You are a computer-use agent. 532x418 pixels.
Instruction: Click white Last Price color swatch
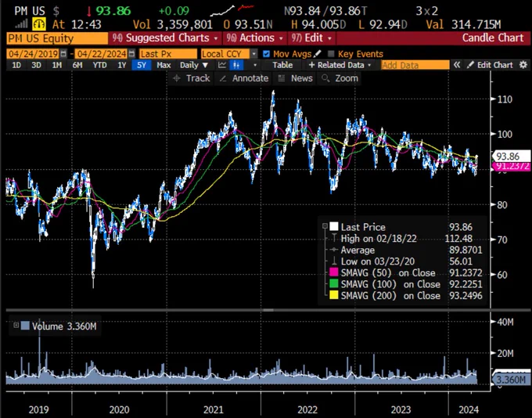click(334, 226)
